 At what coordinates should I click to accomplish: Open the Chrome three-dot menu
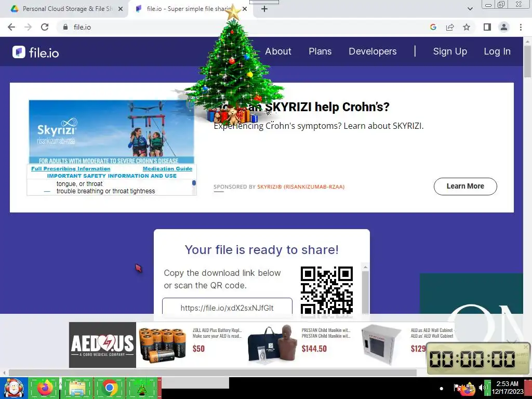point(521,27)
